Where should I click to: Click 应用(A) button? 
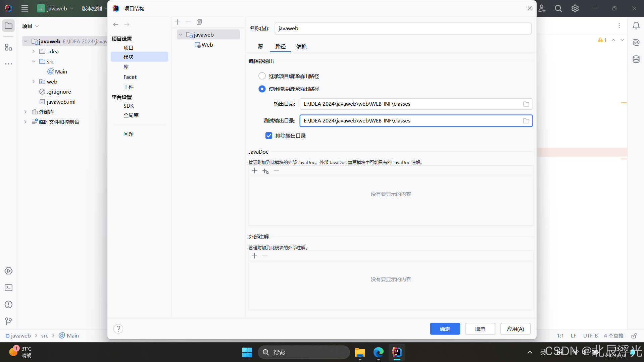(x=515, y=329)
